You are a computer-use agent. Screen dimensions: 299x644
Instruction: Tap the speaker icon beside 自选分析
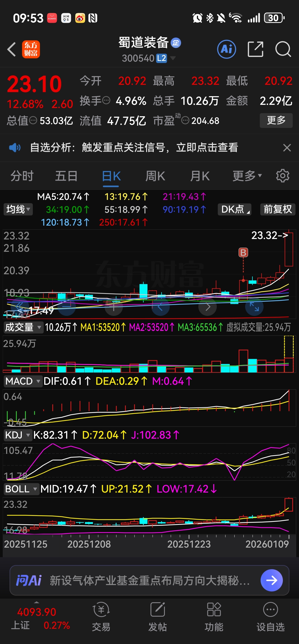coord(15,148)
